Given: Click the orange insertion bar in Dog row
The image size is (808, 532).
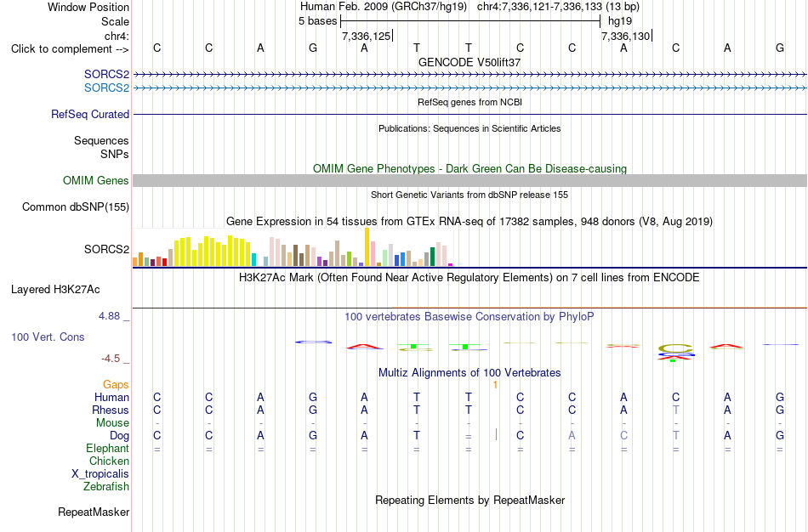Looking at the screenshot, I should click(496, 434).
